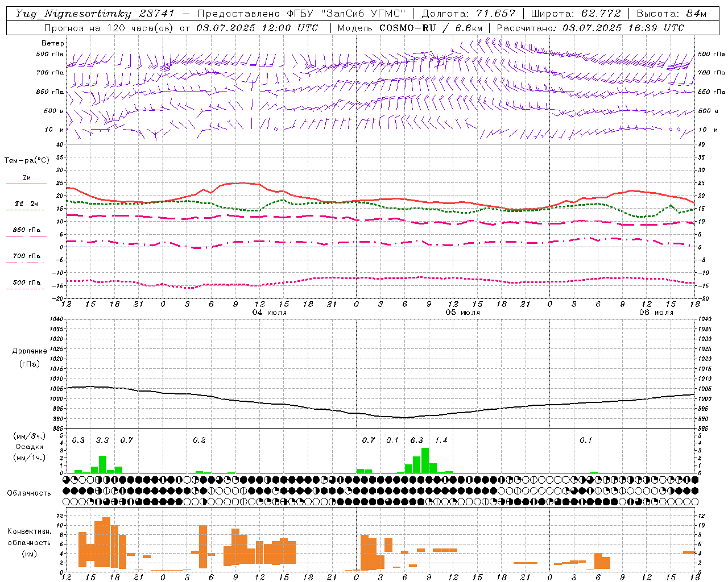
Task: Select the 'Высота: 84м' elevation text
Action: (672, 14)
